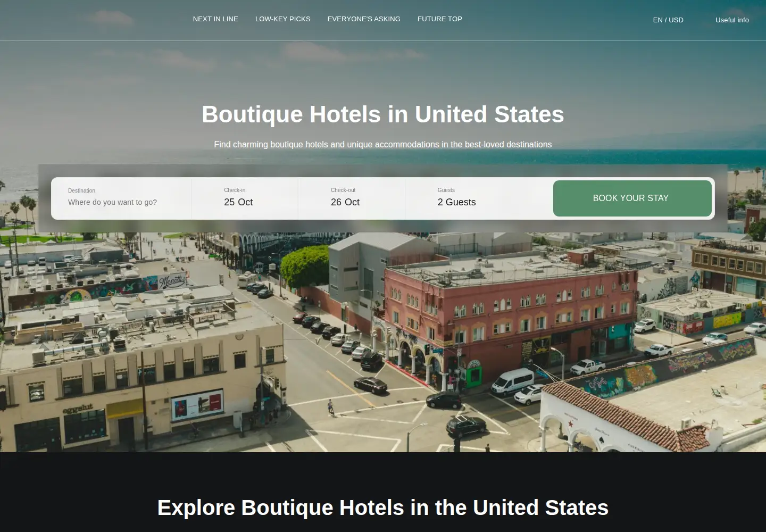Click the Explore Boutique Hotels in the United States heading
The image size is (766, 532).
click(x=383, y=508)
